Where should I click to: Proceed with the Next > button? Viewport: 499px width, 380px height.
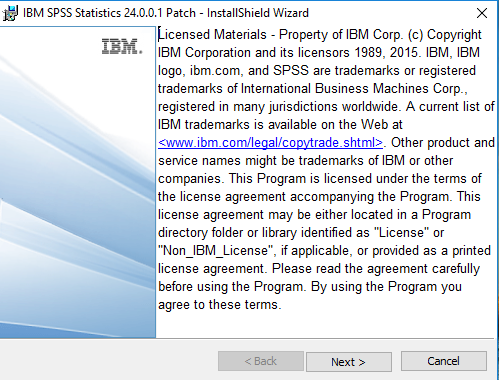click(x=349, y=362)
